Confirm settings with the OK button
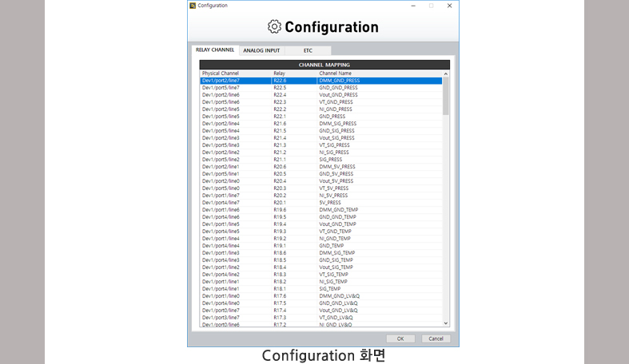Image resolution: width=629 pixels, height=364 pixels. tap(400, 338)
